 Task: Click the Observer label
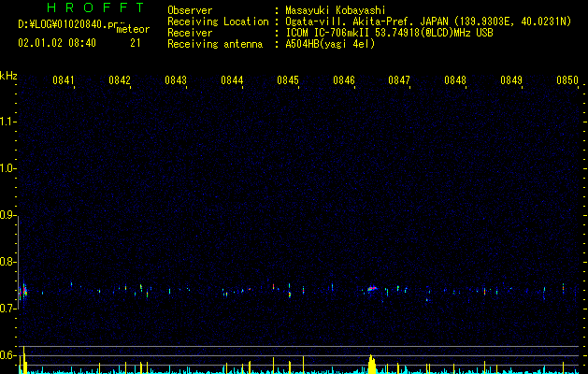[x=190, y=10]
